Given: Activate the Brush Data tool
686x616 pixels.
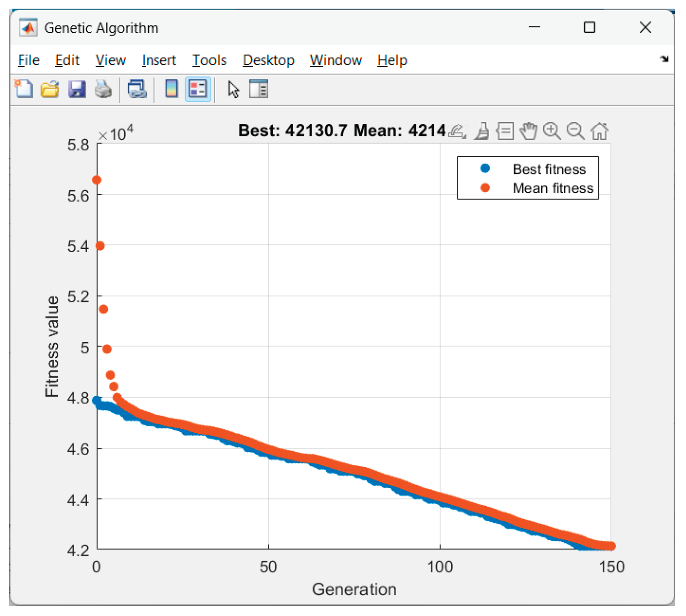Looking at the screenshot, I should (482, 131).
